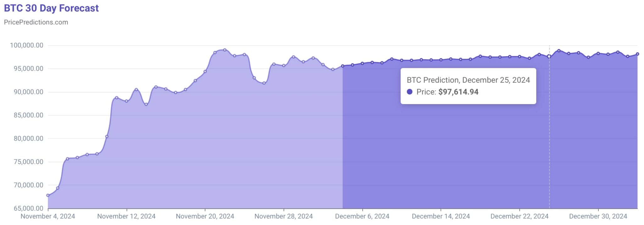
Task: Click the data point where forecast region begins
Action: click(x=342, y=66)
